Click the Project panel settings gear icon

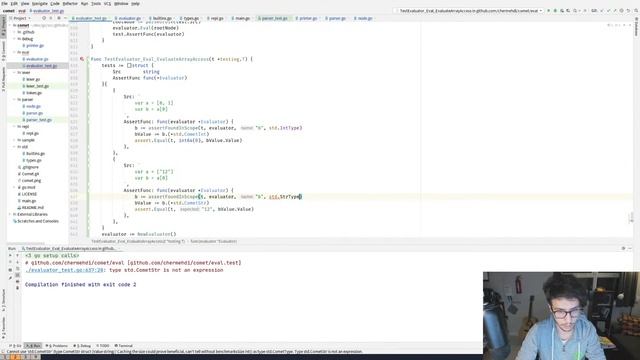tap(58, 18)
